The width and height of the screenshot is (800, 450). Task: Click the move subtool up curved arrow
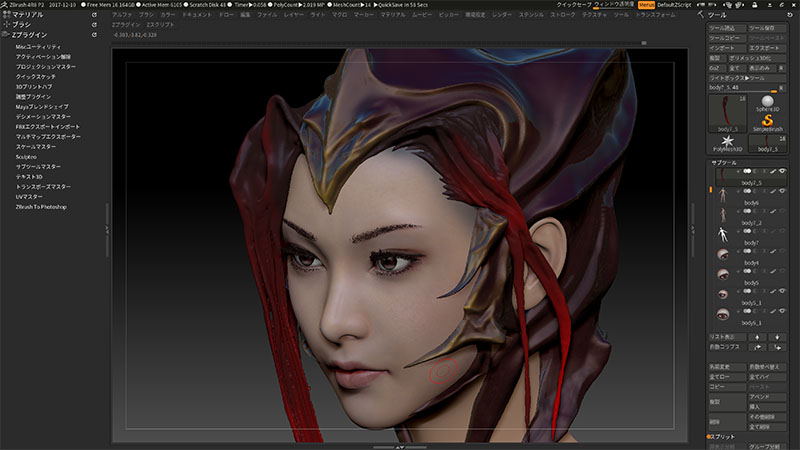[x=757, y=347]
